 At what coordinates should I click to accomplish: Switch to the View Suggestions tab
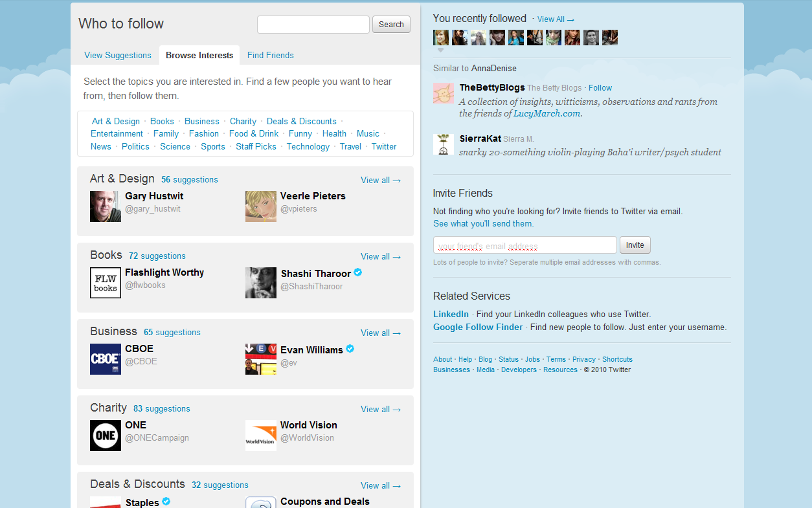pos(118,55)
